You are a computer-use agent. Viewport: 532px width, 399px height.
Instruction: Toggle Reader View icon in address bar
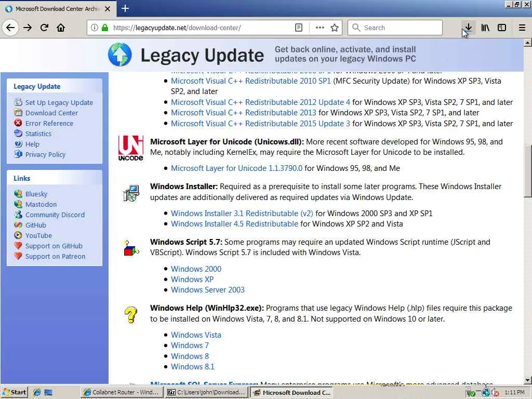(299, 28)
